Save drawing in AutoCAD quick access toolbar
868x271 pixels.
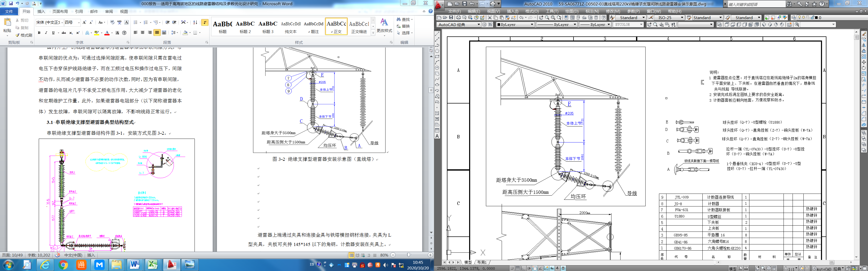click(464, 4)
